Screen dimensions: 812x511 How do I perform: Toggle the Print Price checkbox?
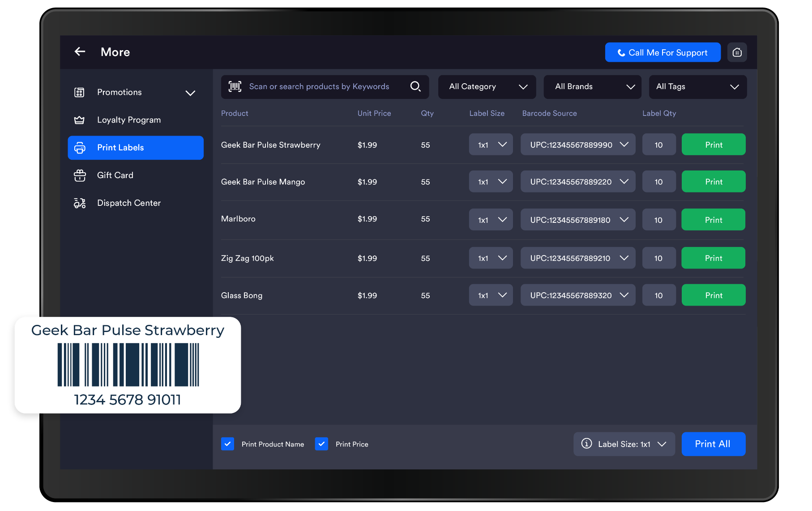[x=321, y=444]
